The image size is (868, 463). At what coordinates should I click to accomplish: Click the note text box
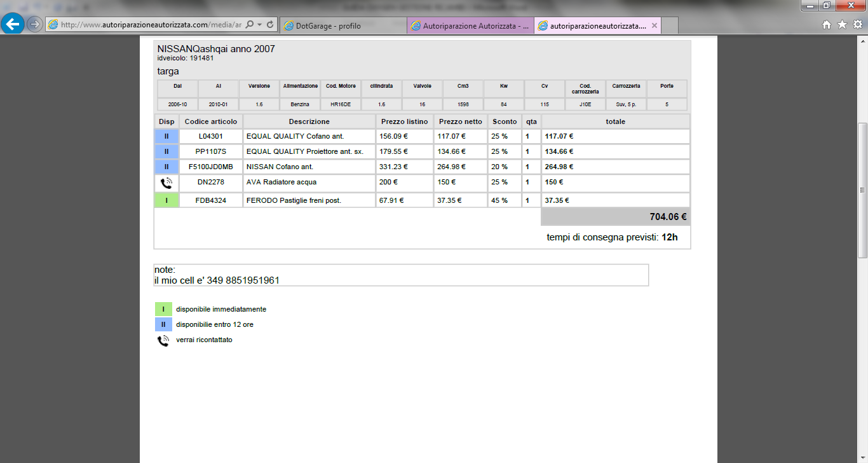(401, 275)
